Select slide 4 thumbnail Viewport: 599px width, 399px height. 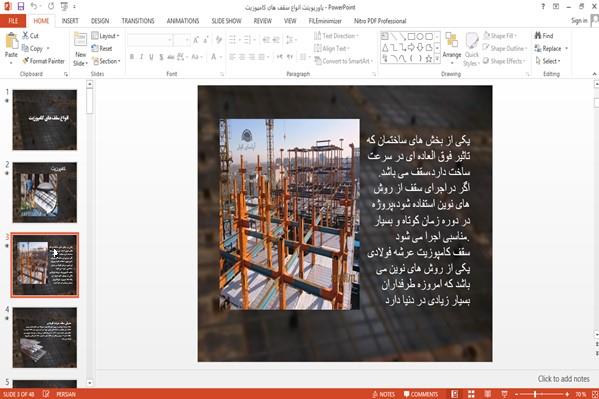point(45,337)
